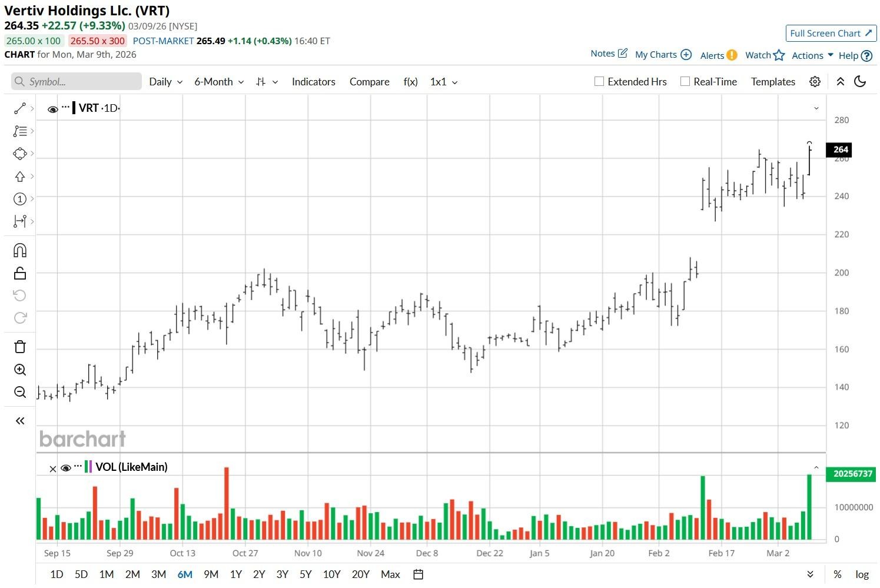Open Full Screen Chart
Image resolution: width=880 pixels, height=588 pixels.
[831, 34]
